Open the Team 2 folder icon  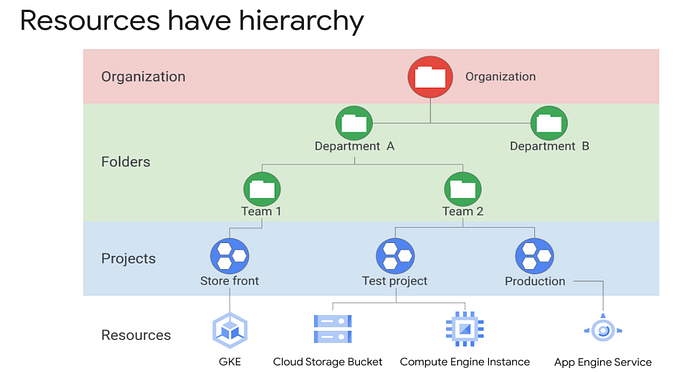[463, 189]
